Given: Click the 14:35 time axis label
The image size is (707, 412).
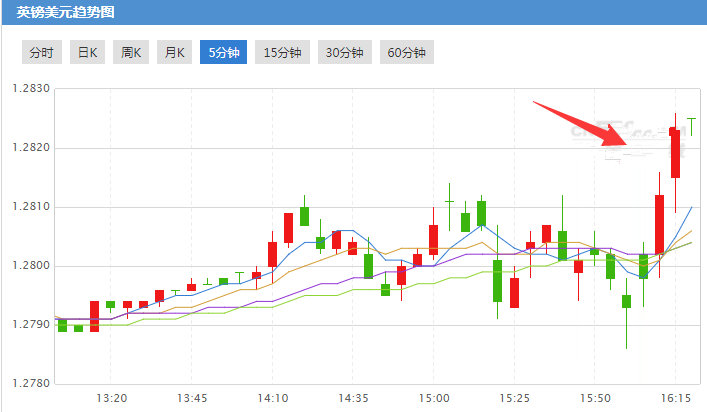Looking at the screenshot, I should pyautogui.click(x=353, y=397).
